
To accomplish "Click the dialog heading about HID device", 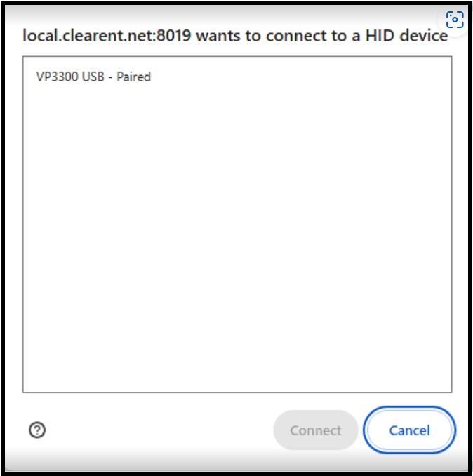I will click(235, 36).
